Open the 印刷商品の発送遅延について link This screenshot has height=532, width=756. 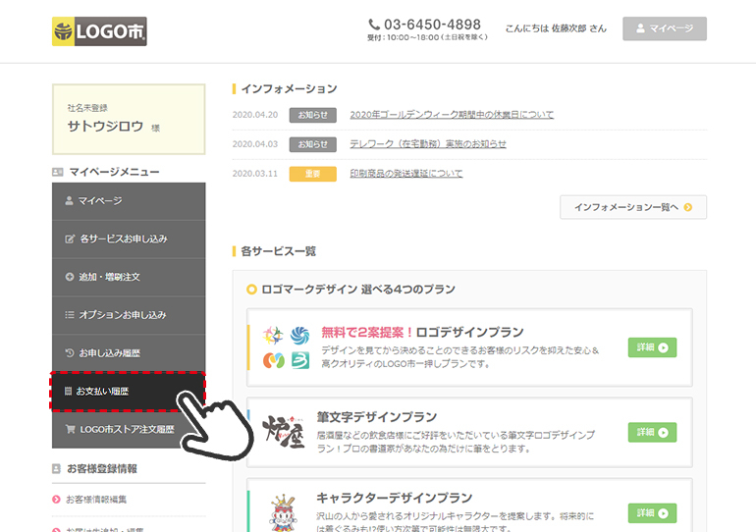[x=406, y=174]
